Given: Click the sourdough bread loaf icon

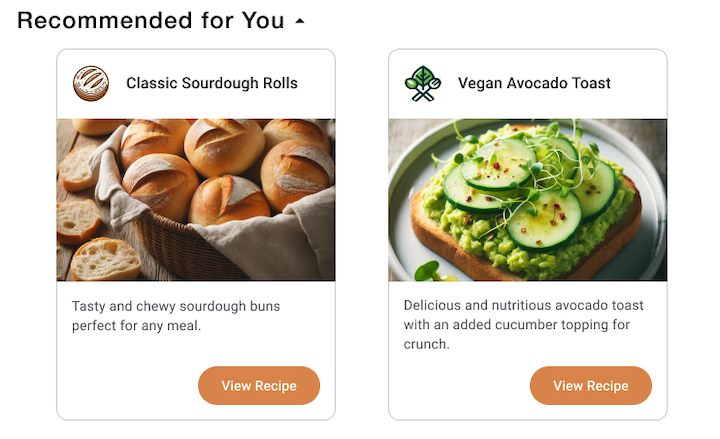Looking at the screenshot, I should click(x=91, y=83).
